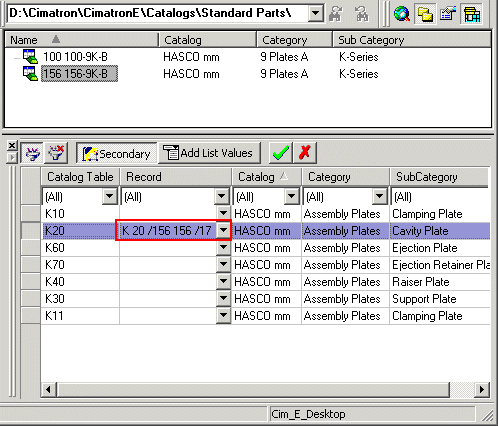Open the catalog path dropdown arrow
Viewport: 498px width, 426px height.
(315, 13)
